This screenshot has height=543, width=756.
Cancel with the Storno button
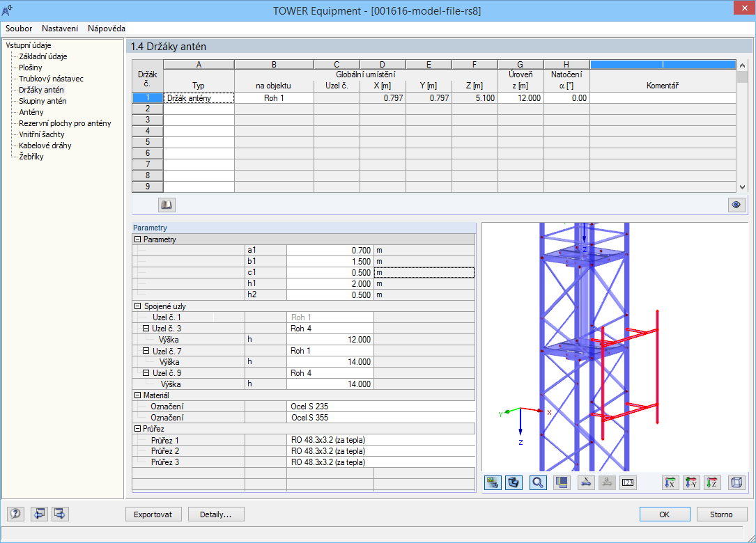point(721,514)
